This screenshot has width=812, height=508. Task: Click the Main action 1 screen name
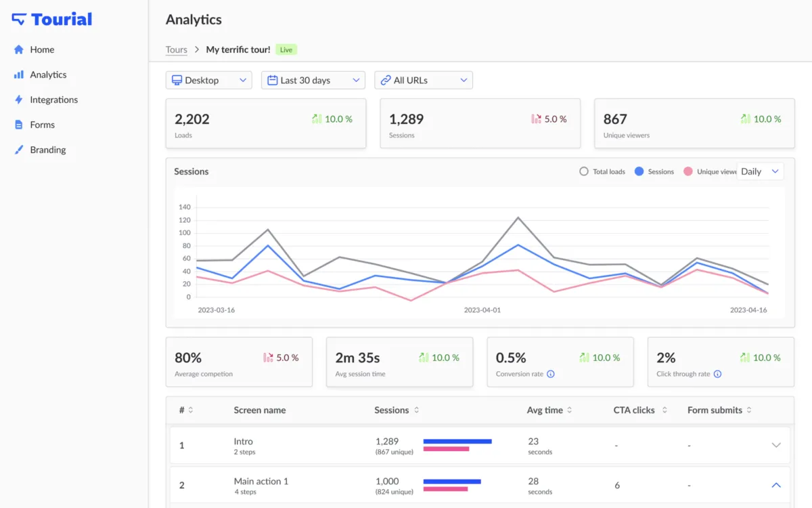coord(261,481)
